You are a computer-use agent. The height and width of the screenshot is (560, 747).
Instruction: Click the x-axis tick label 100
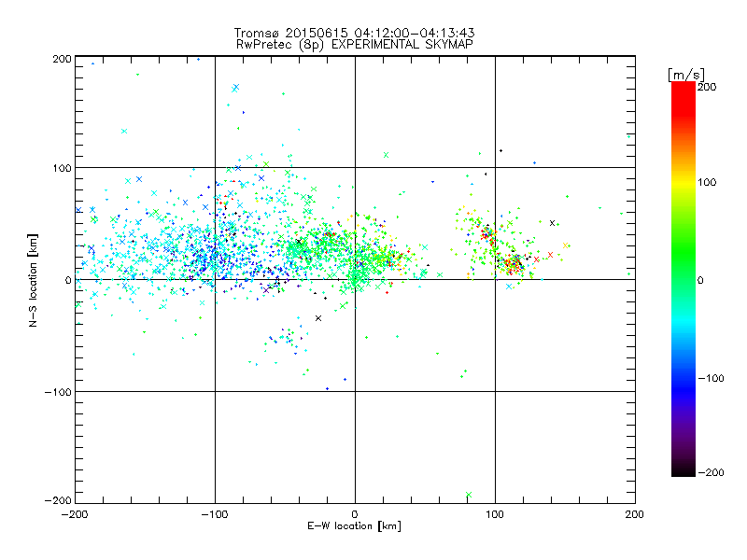point(495,514)
